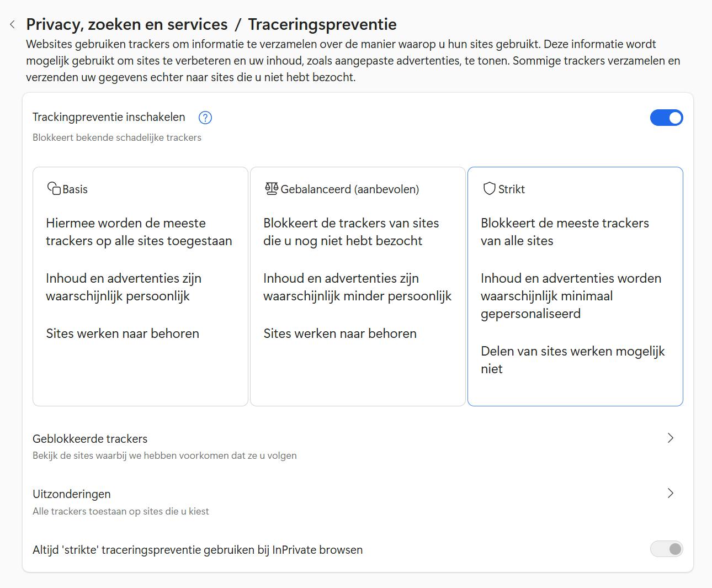Click the Traceringspreventie breadcrumb title

tap(322, 24)
